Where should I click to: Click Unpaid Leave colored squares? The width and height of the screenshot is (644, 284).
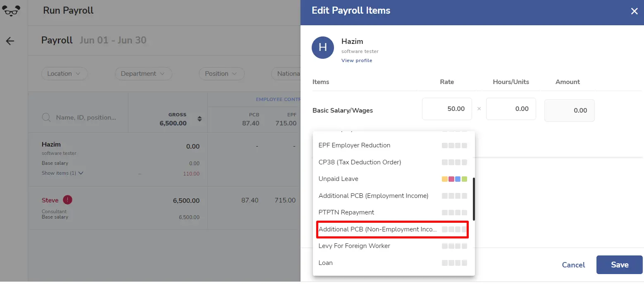coord(454,179)
